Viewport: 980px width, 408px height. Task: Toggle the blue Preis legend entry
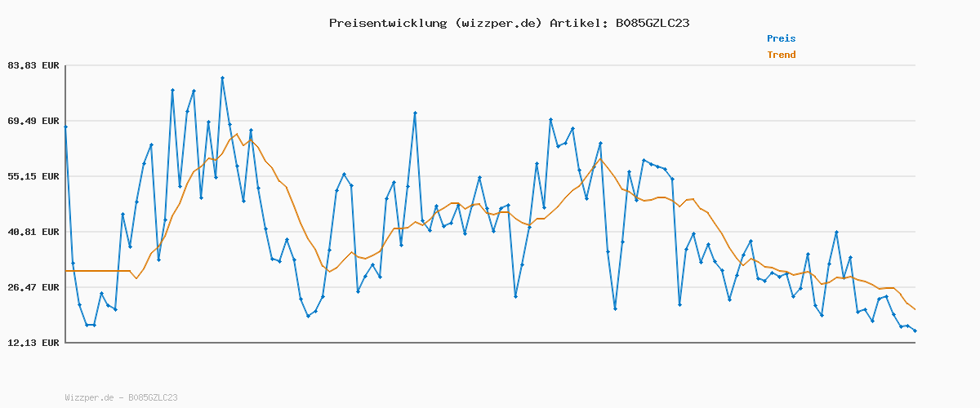(x=781, y=38)
